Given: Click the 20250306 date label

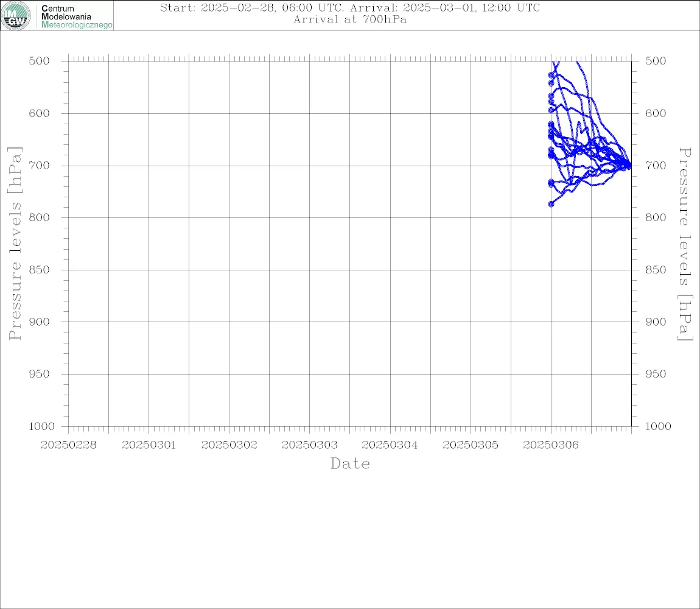Looking at the screenshot, I should pos(551,445).
